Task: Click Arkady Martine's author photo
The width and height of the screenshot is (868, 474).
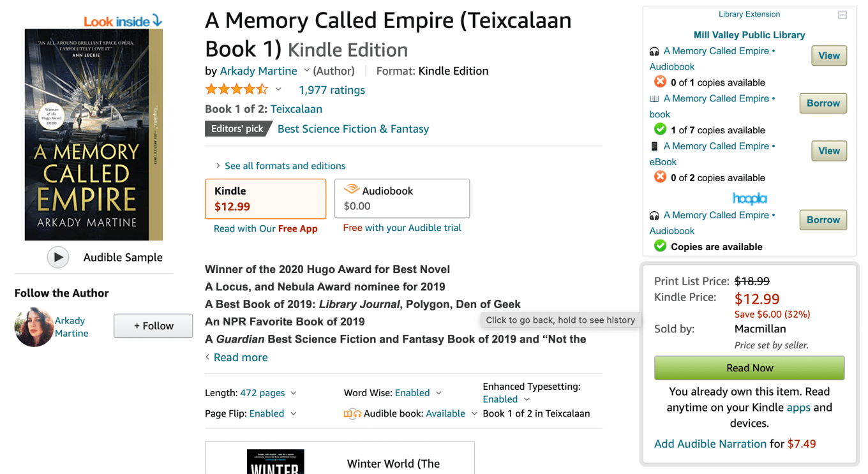Action: click(34, 327)
